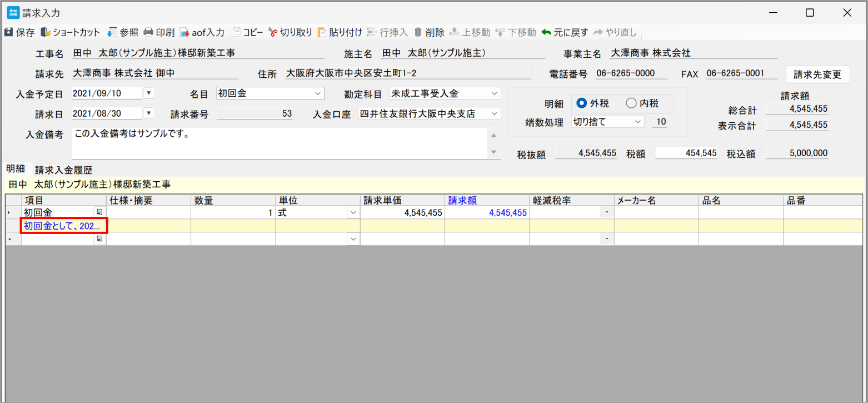Click the 保存 save icon
Screen dimensions: 868x403
click(9, 32)
